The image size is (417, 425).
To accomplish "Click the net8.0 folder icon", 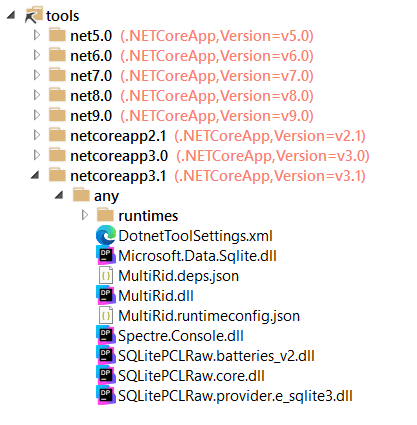I will click(57, 95).
